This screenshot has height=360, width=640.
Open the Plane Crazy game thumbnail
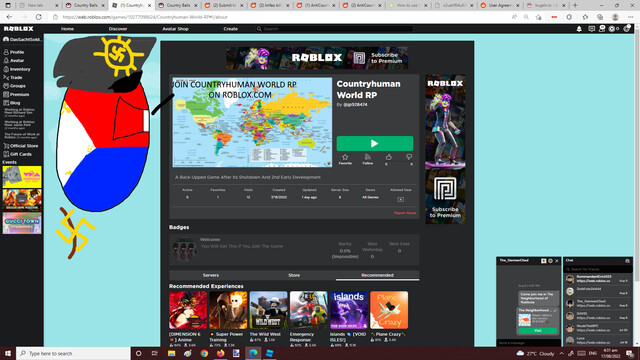click(389, 310)
